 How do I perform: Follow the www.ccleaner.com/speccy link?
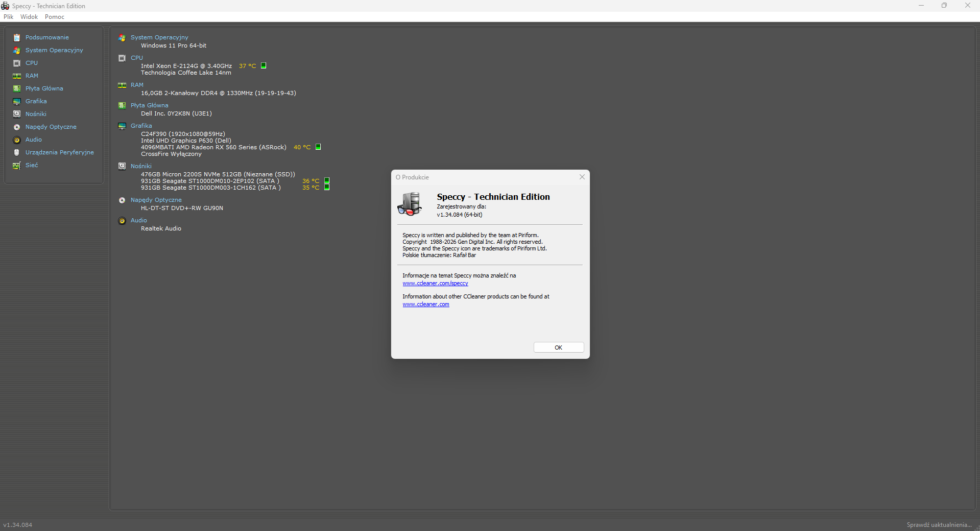point(435,283)
